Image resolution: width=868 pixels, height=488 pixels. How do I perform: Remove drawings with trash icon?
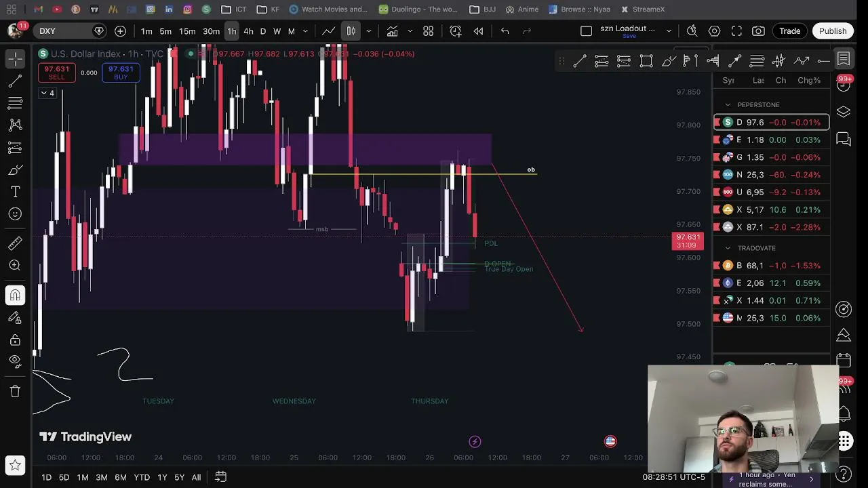pyautogui.click(x=15, y=391)
